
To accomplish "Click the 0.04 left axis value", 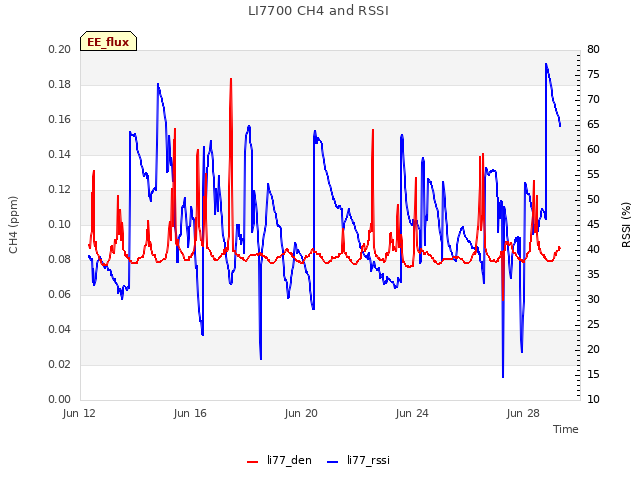I will click(x=60, y=329).
